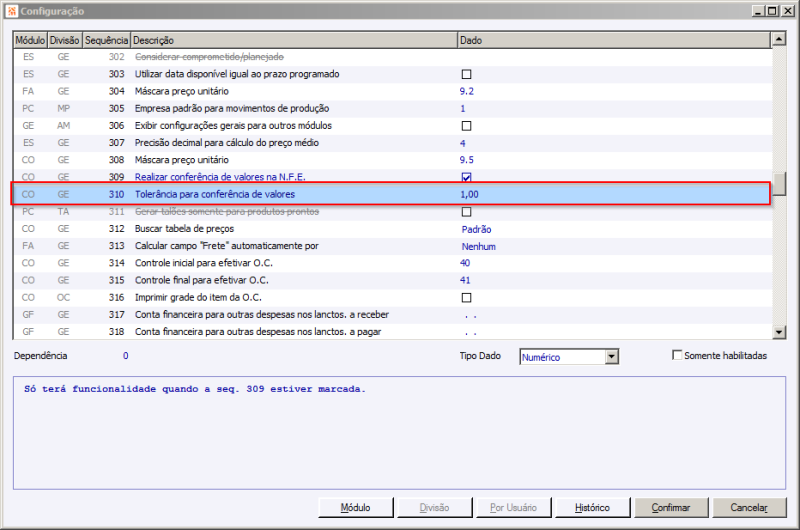800x530 pixels.
Task: Click the 40 value in row 314
Action: (465, 263)
